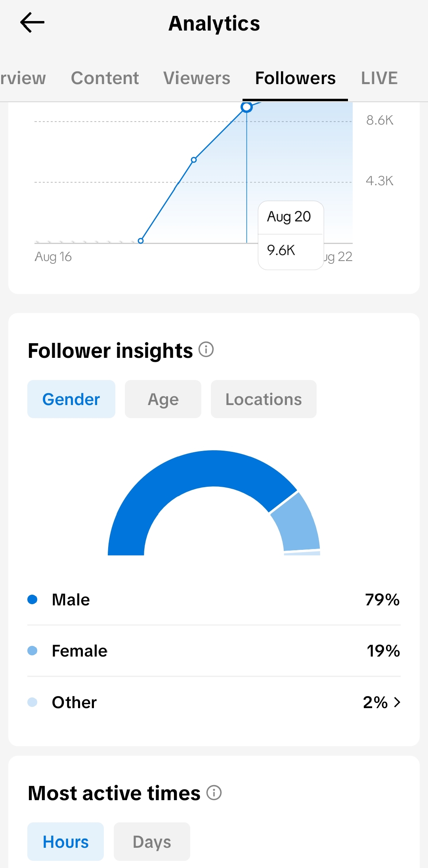Open Follower insights info icon

(x=206, y=350)
